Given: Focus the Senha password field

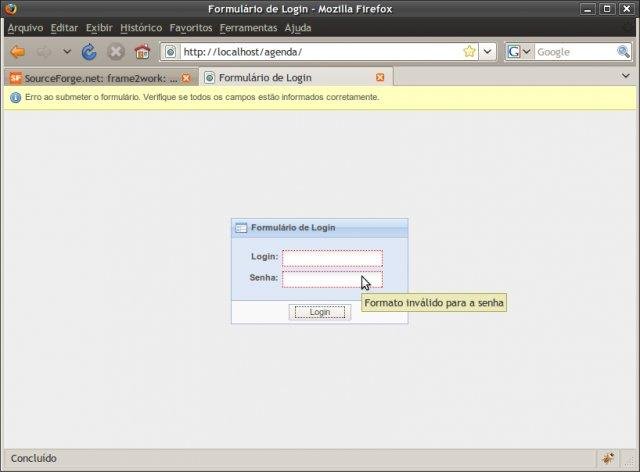Looking at the screenshot, I should point(332,279).
